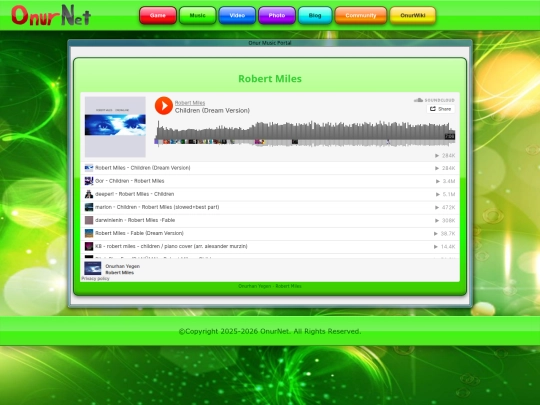
Task: Open the Game section
Action: click(x=158, y=15)
